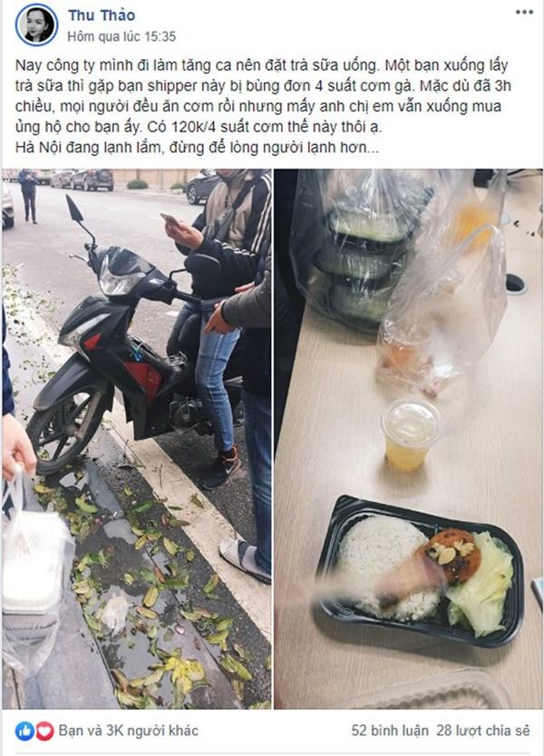544x756 pixels.
Task: Open Thu Thảo's profile picture
Action: click(x=36, y=24)
